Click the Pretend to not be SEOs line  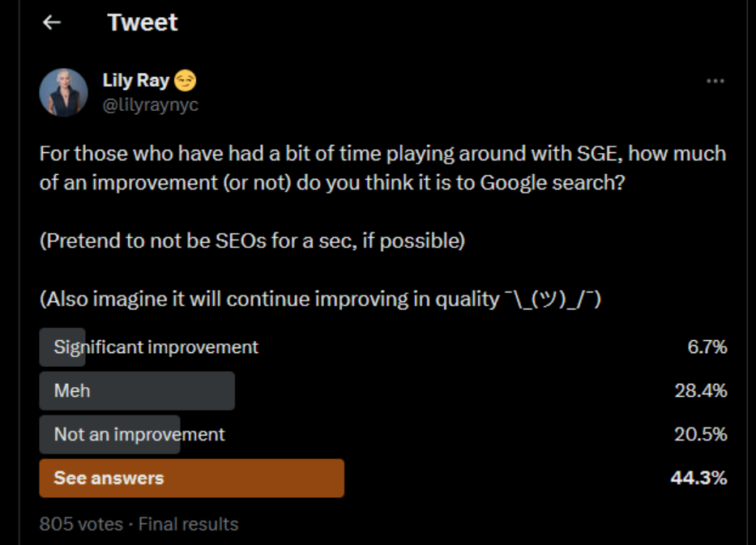(252, 241)
